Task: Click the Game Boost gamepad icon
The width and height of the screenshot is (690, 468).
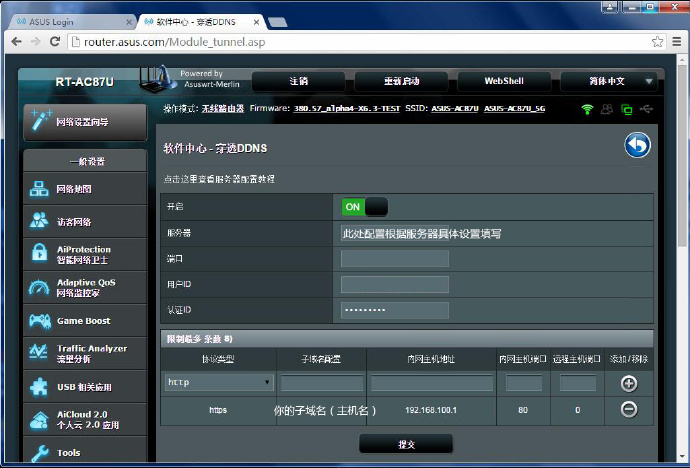Action: pyautogui.click(x=40, y=321)
